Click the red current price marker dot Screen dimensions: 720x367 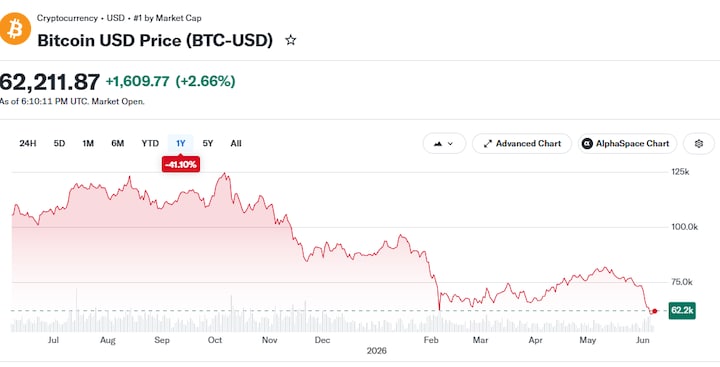654,311
